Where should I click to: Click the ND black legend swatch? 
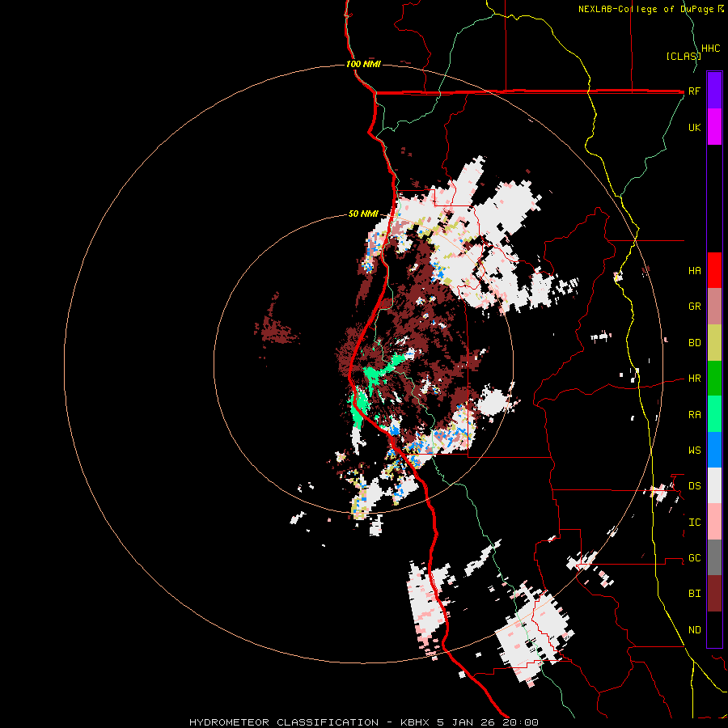click(714, 629)
